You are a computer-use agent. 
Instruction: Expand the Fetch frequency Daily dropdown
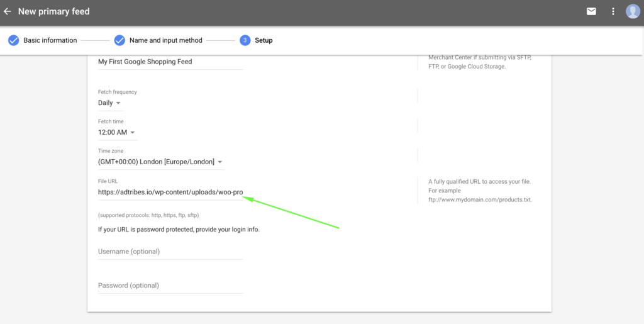point(109,103)
